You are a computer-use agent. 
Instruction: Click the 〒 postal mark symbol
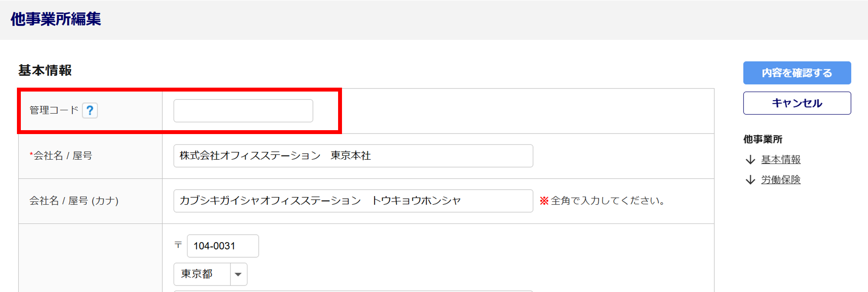point(178,245)
